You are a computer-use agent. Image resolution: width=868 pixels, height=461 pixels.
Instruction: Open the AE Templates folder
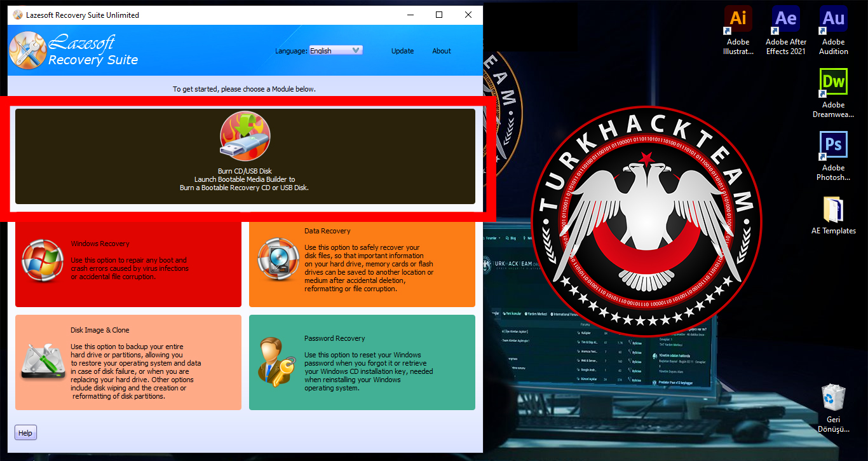point(833,215)
